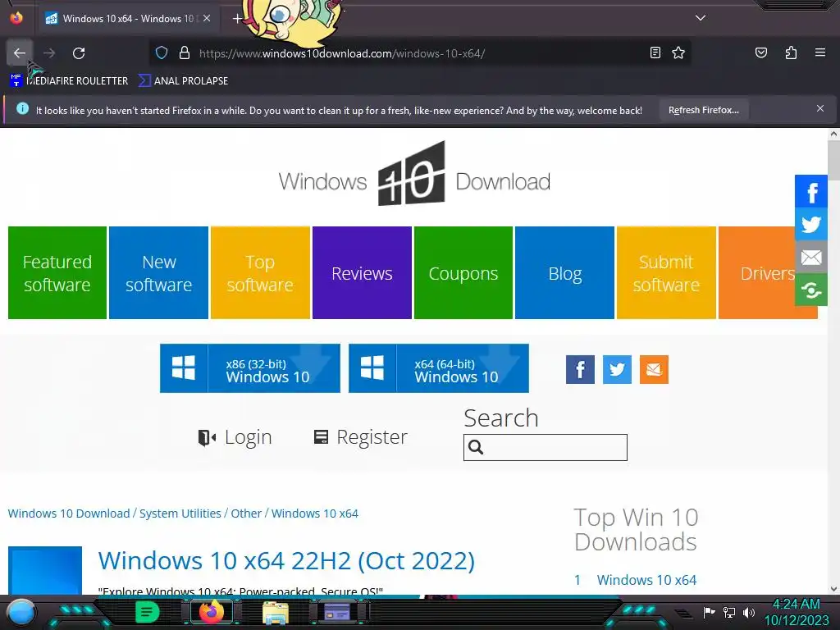The image size is (840, 630).
Task: Activate Firefox on the taskbar
Action: (x=211, y=612)
